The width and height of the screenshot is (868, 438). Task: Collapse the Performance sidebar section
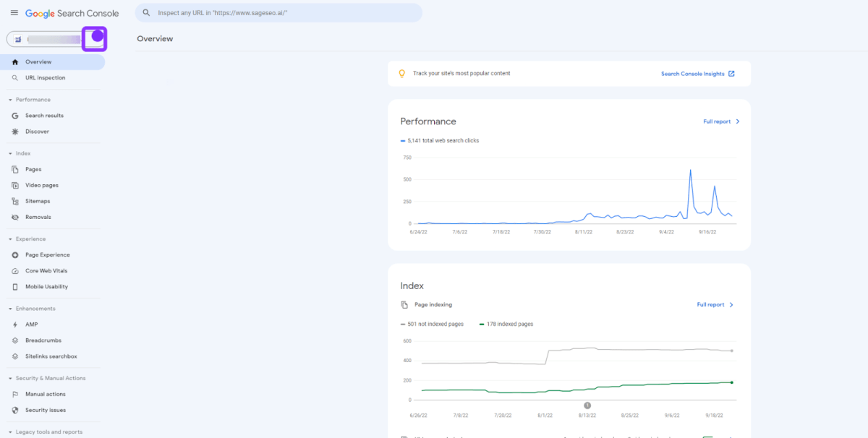(10, 100)
